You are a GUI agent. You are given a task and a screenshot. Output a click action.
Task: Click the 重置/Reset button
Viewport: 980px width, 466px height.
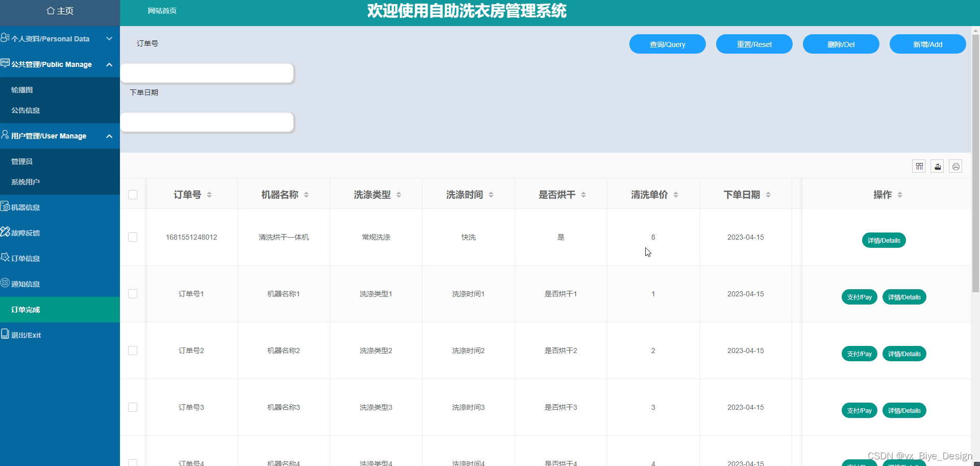754,44
